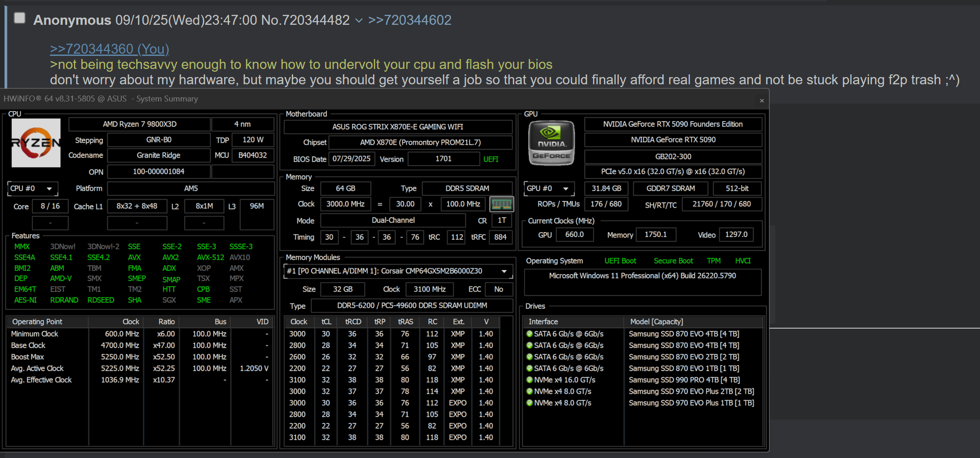Close the HWiNFO System Summary window
The height and width of the screenshot is (458, 980).
(x=762, y=101)
